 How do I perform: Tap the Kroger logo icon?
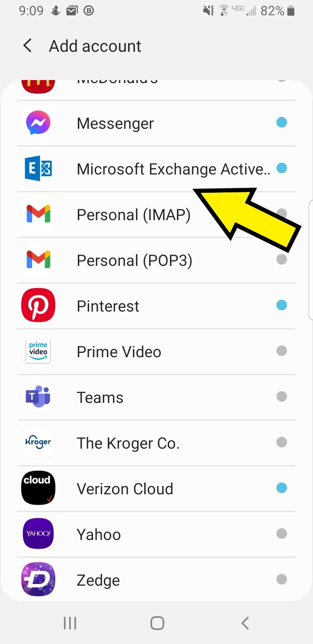[38, 443]
